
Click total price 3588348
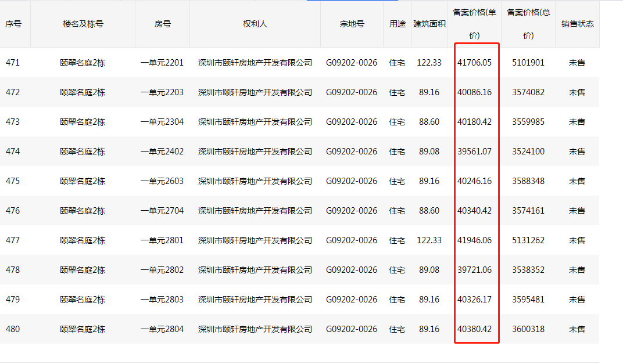click(x=528, y=181)
